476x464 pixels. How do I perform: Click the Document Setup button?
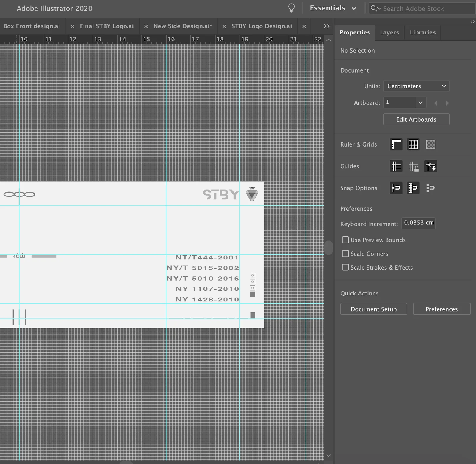pos(374,309)
